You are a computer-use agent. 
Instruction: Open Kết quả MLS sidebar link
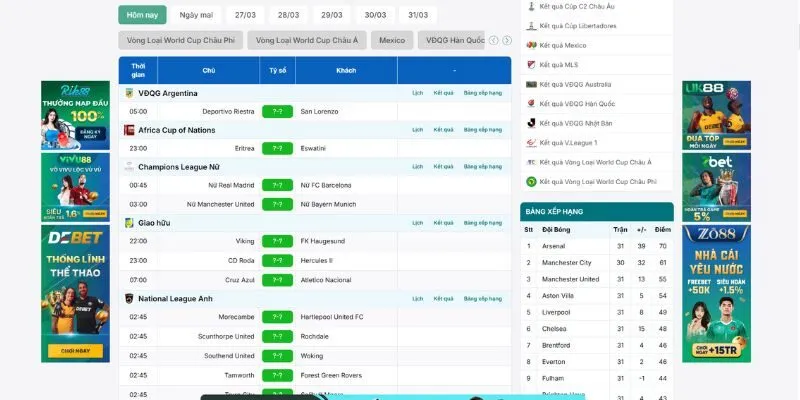pyautogui.click(x=559, y=65)
